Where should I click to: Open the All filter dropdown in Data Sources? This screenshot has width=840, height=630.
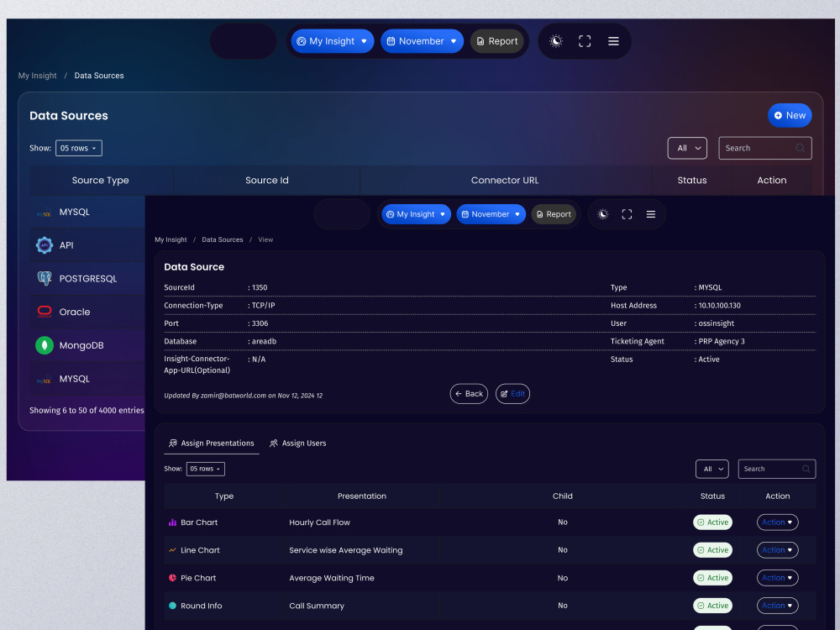[687, 148]
